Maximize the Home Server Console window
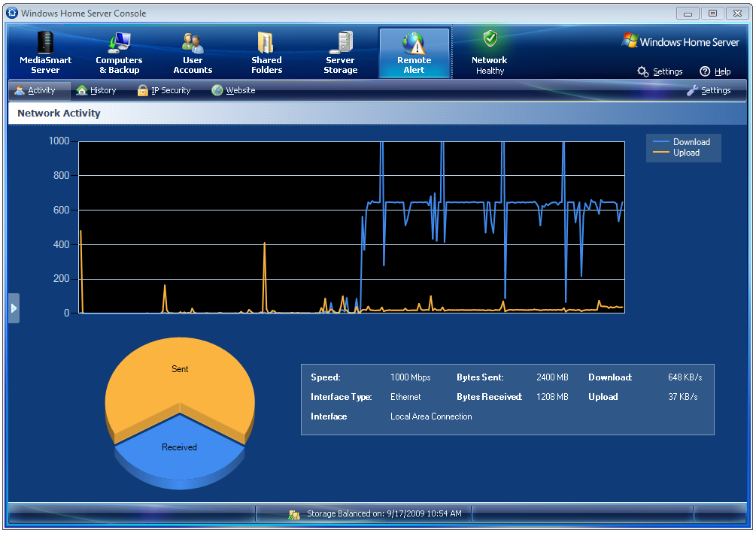 712,14
